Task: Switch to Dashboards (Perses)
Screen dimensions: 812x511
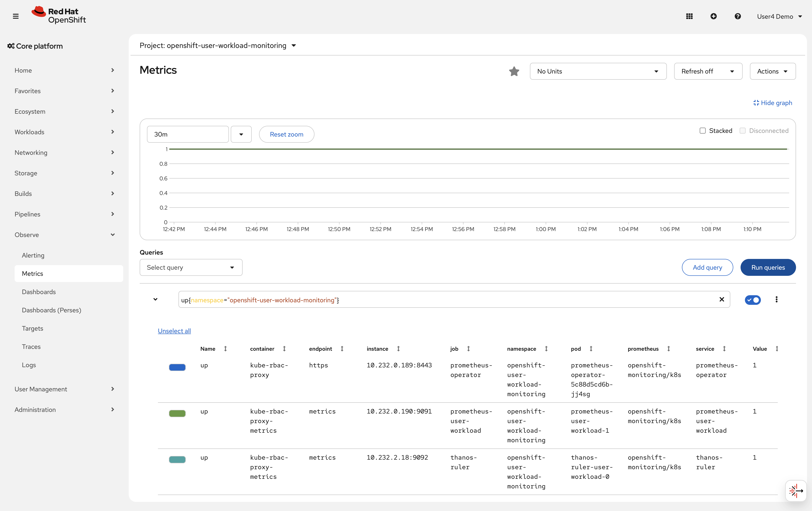Action: 51,310
